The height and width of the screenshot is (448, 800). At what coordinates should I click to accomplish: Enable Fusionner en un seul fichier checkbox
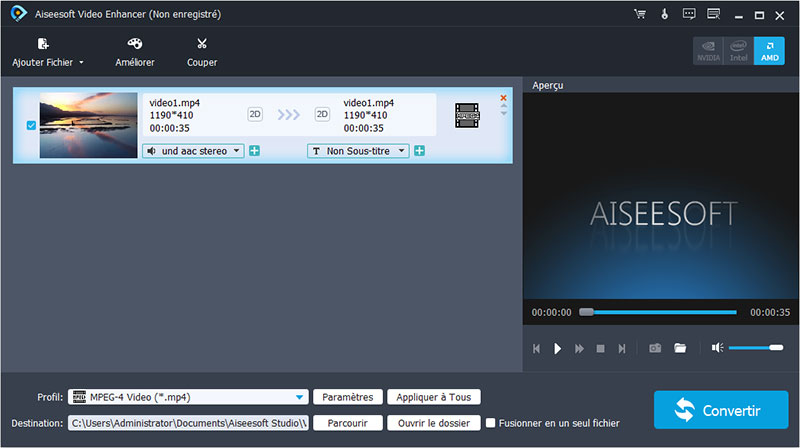coord(491,423)
